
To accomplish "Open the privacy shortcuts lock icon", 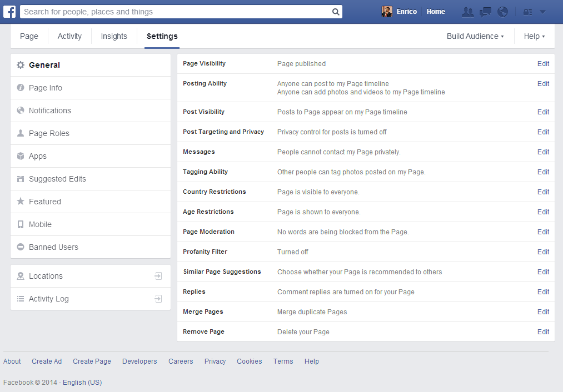I will [527, 12].
